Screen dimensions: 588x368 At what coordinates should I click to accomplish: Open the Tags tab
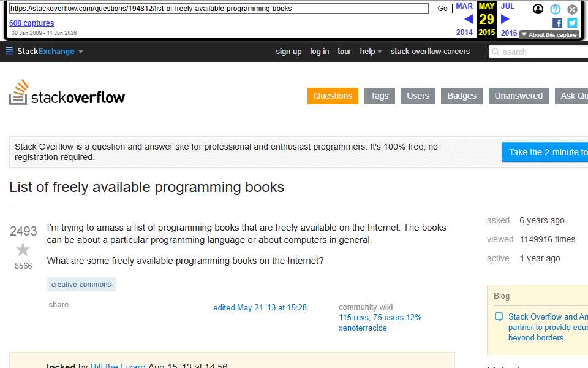coord(380,96)
